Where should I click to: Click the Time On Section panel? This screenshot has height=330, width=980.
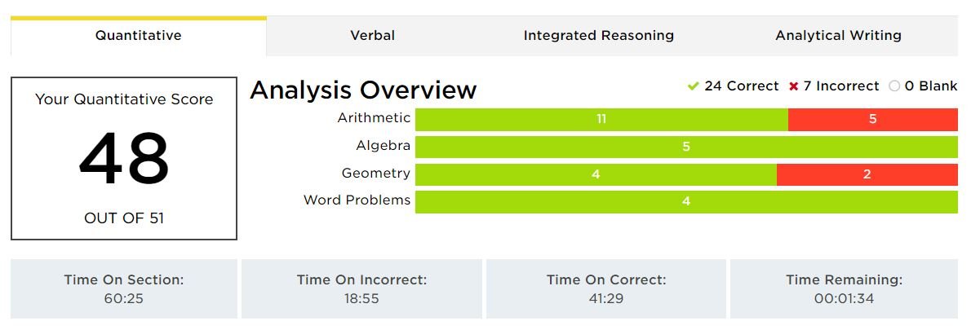[x=124, y=288]
